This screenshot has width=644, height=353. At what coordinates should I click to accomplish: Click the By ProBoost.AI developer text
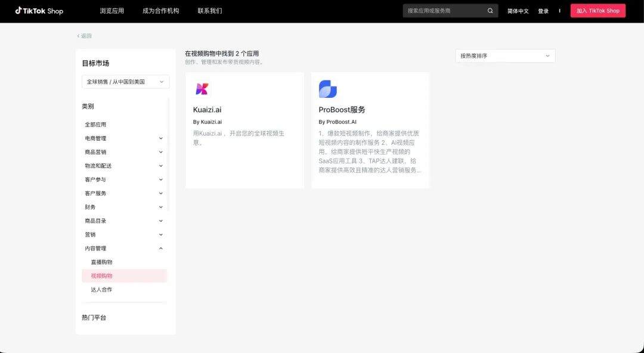(338, 122)
